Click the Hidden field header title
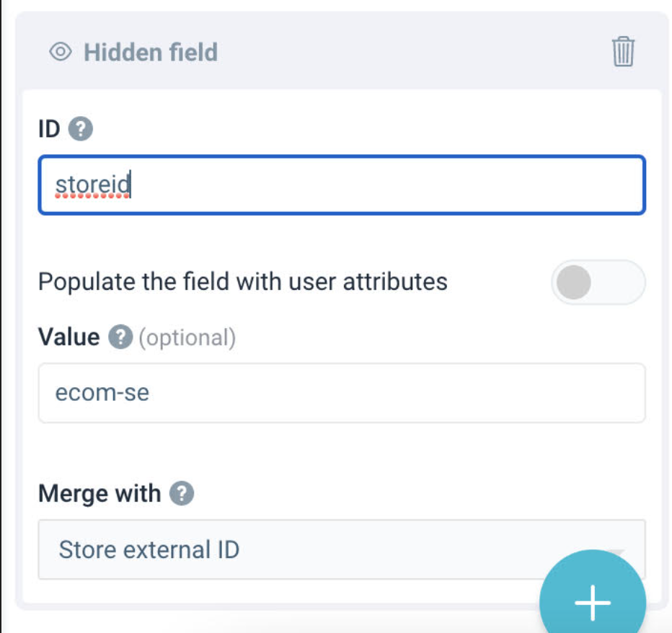672x633 pixels. tap(151, 53)
